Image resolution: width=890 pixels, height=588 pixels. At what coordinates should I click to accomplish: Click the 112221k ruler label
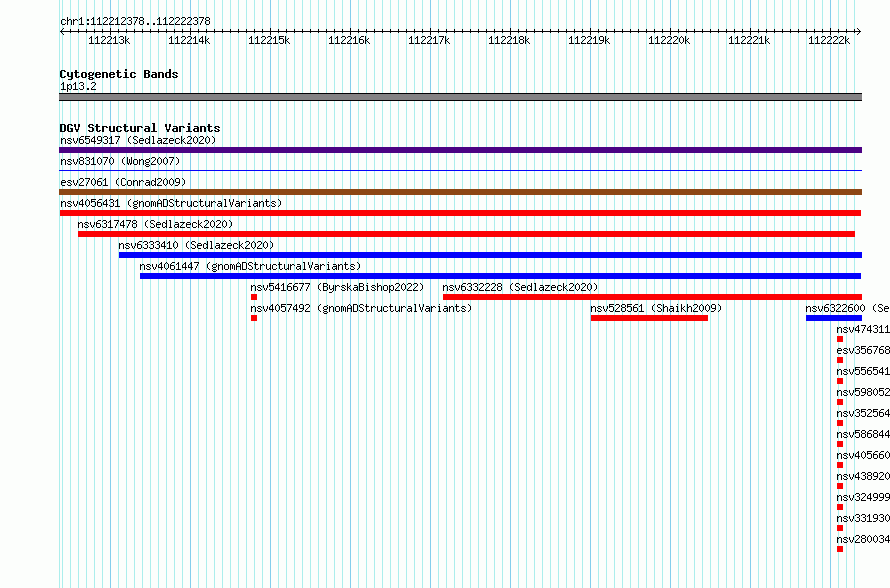coord(749,40)
